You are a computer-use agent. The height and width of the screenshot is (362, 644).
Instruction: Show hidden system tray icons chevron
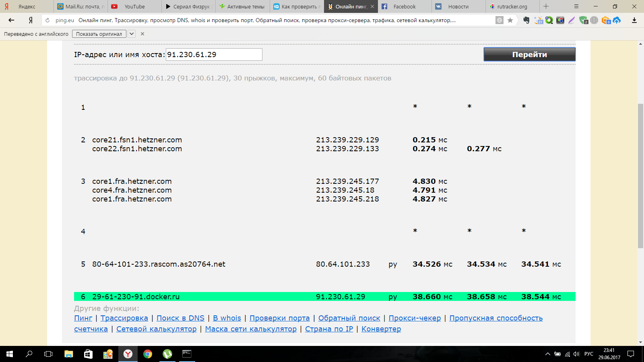[x=547, y=354]
